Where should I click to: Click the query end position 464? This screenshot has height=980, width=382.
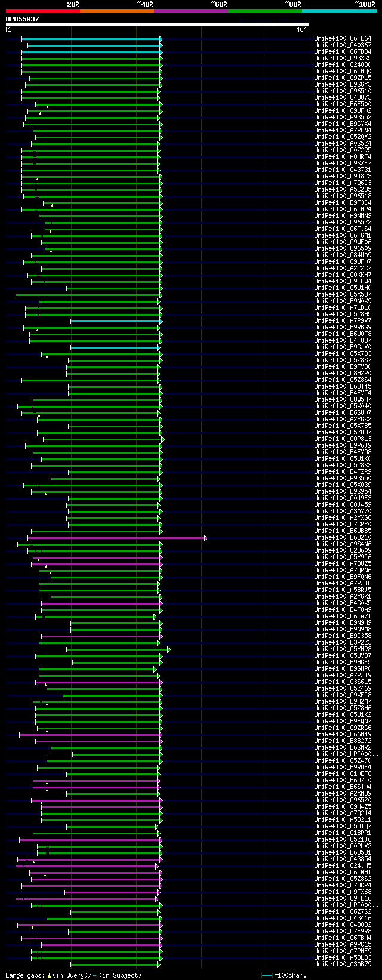pyautogui.click(x=301, y=29)
